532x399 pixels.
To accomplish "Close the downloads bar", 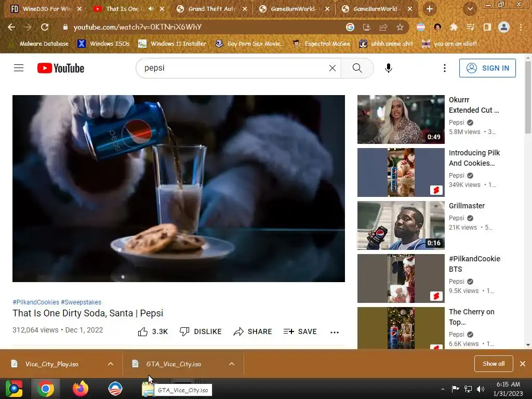I will (x=523, y=364).
